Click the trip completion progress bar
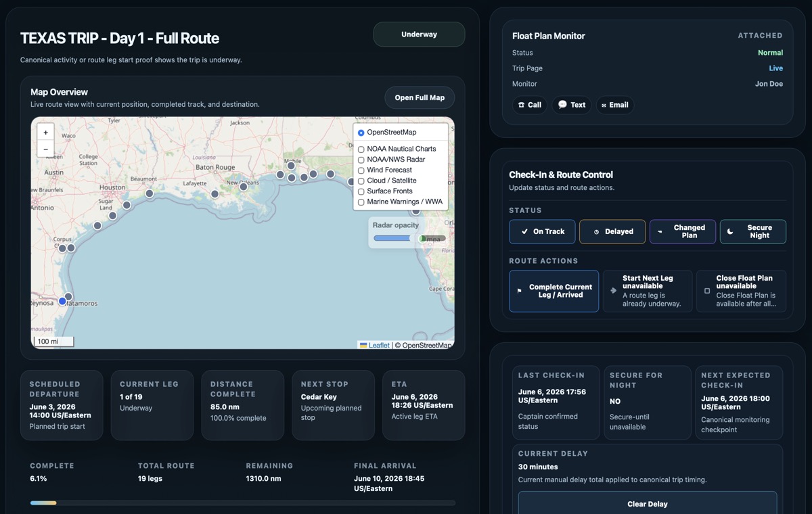Viewport: 812px width, 514px height. (243, 503)
